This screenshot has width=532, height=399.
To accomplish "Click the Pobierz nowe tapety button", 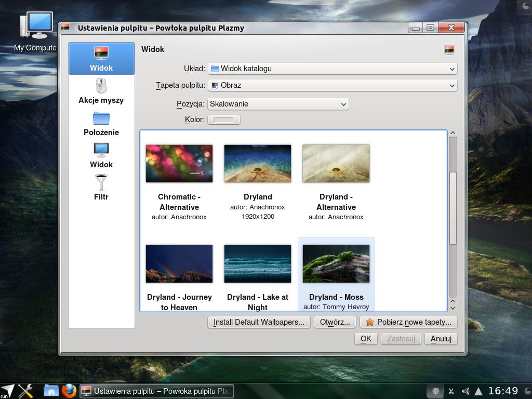I will [408, 322].
